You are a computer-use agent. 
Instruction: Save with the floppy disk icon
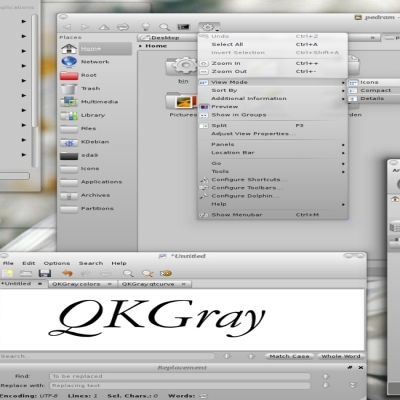(x=45, y=274)
